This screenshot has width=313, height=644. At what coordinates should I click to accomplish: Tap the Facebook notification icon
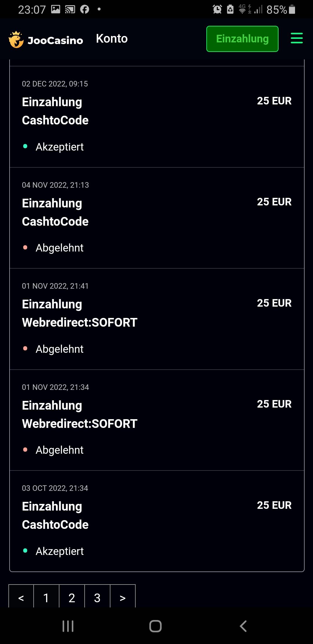point(85,9)
